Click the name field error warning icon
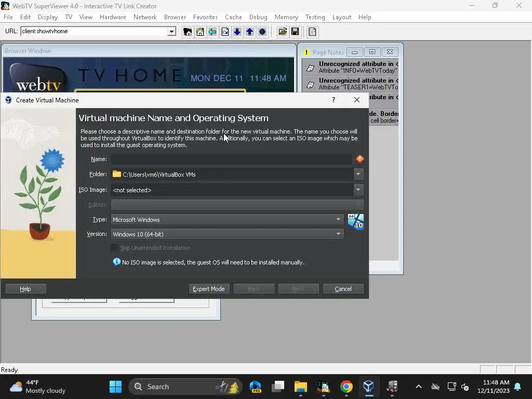 [360, 159]
